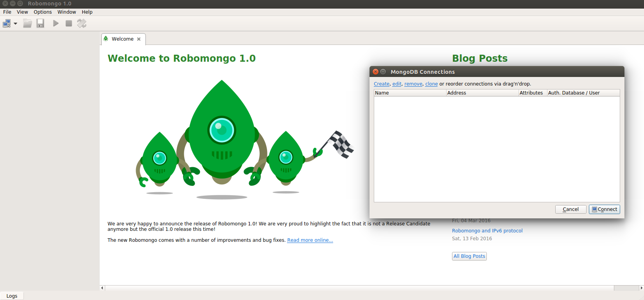
Task: Sort connections by Address column
Action: pyautogui.click(x=482, y=93)
